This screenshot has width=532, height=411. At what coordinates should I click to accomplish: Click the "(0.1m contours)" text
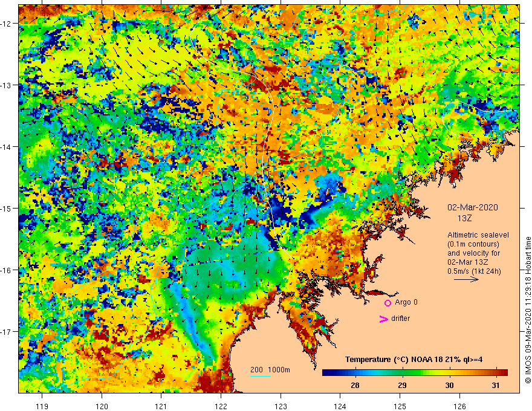473,244
